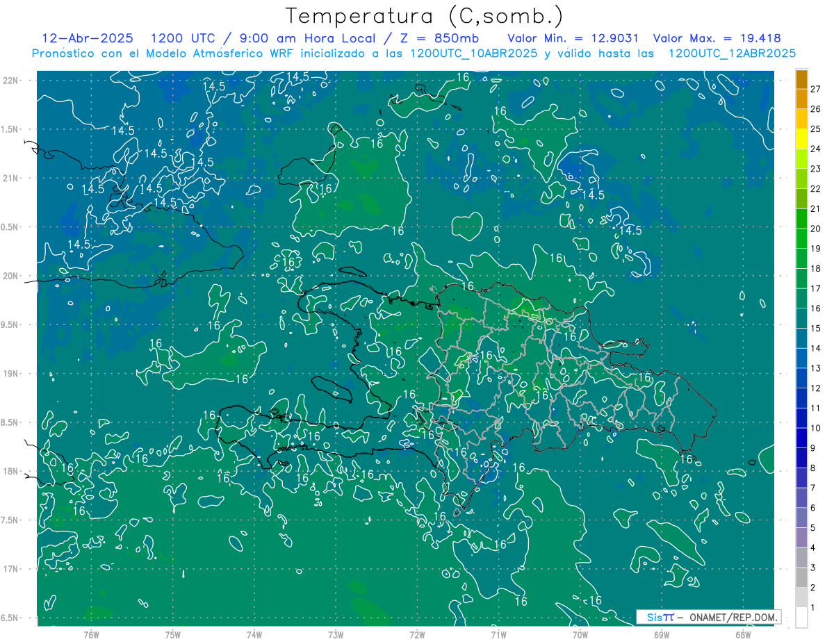Screen dimensions: 834x644
Task: Click the "19N" latitude axis label
Action: [x=12, y=374]
